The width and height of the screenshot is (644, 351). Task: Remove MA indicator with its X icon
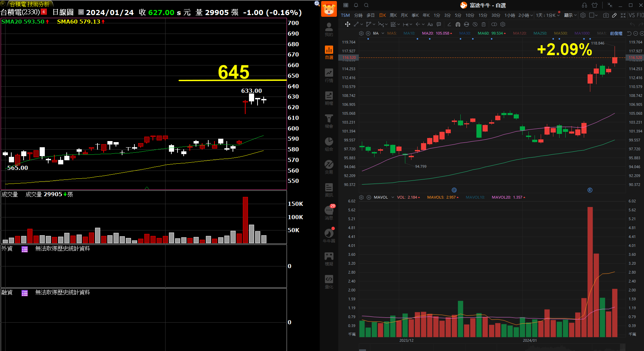point(368,33)
